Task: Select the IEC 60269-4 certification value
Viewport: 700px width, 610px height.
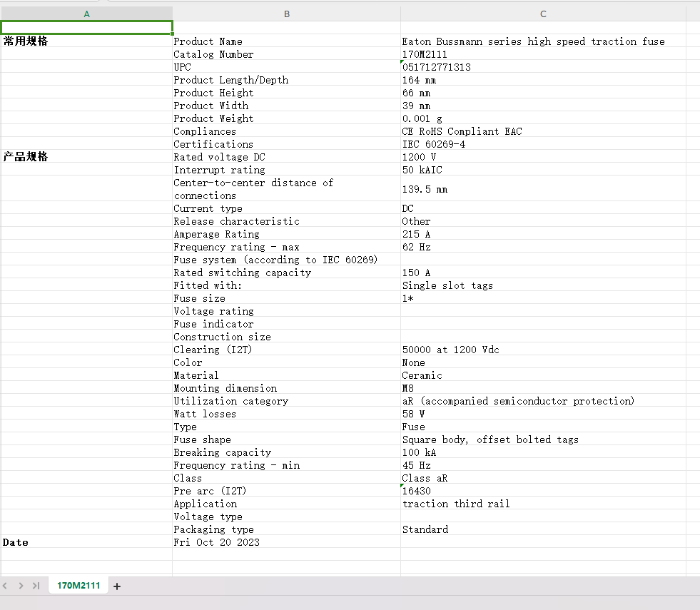Action: tap(543, 144)
